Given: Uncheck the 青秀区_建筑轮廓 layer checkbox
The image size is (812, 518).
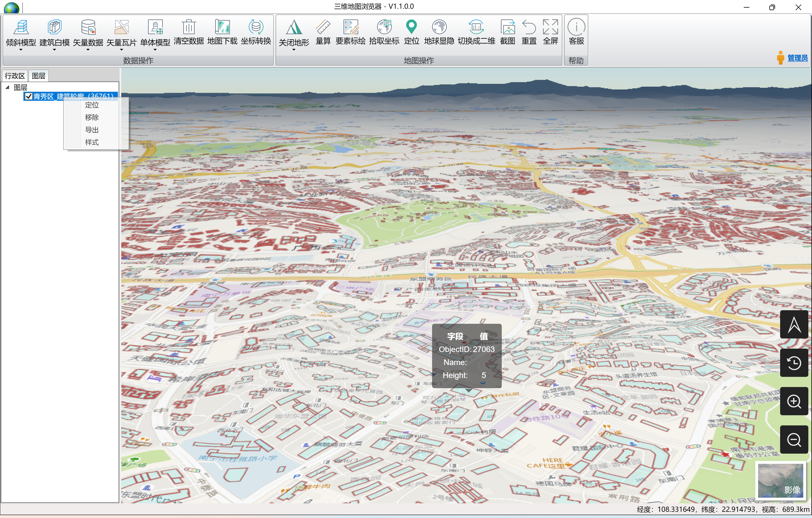Looking at the screenshot, I should tap(29, 97).
